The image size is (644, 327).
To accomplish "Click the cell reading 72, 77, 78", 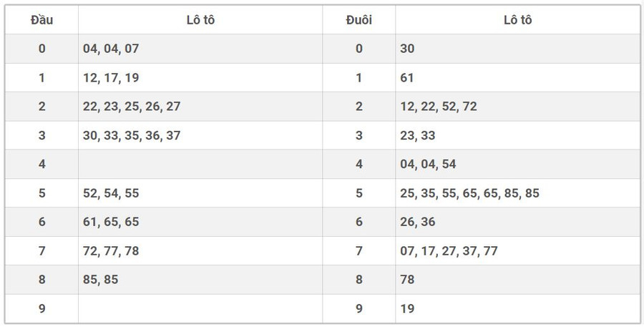I will [110, 251].
